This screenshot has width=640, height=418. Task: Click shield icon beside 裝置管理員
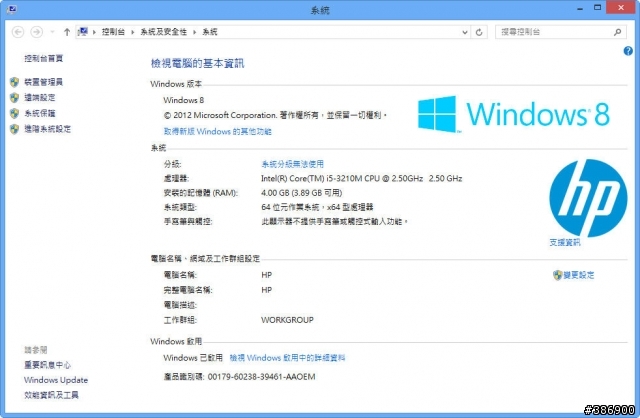[14, 82]
